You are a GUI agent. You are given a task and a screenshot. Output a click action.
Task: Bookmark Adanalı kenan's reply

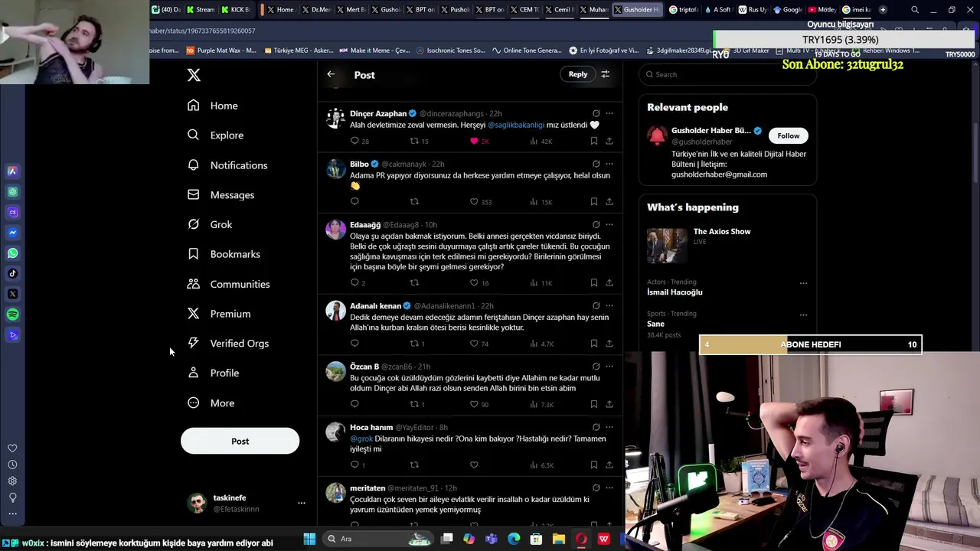coord(593,344)
